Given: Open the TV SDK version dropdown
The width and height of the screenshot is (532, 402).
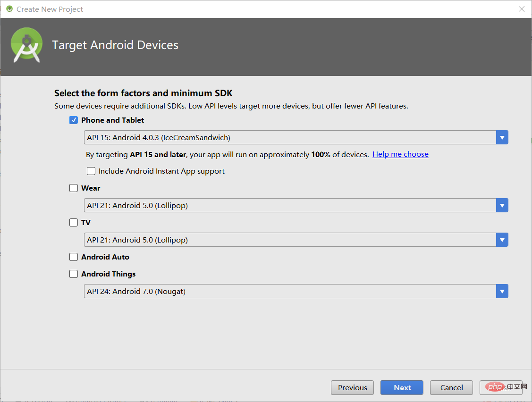Looking at the screenshot, I should click(502, 240).
